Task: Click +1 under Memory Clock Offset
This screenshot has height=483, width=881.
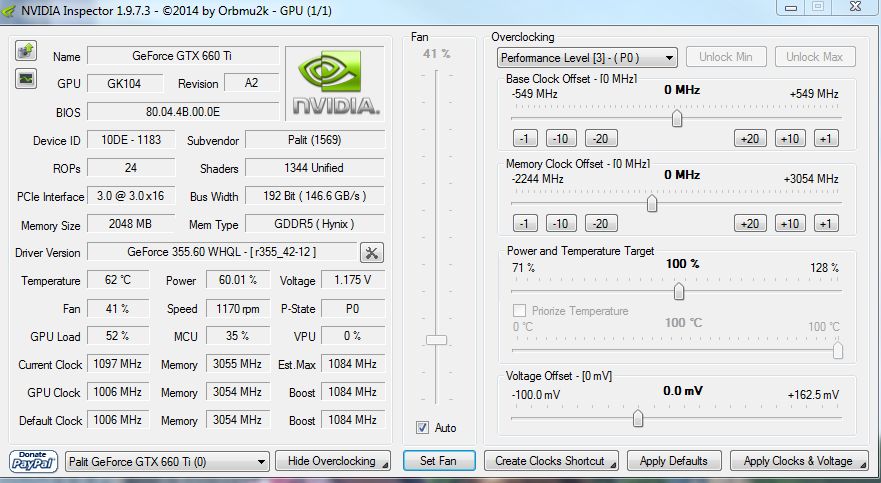Action: pos(826,224)
